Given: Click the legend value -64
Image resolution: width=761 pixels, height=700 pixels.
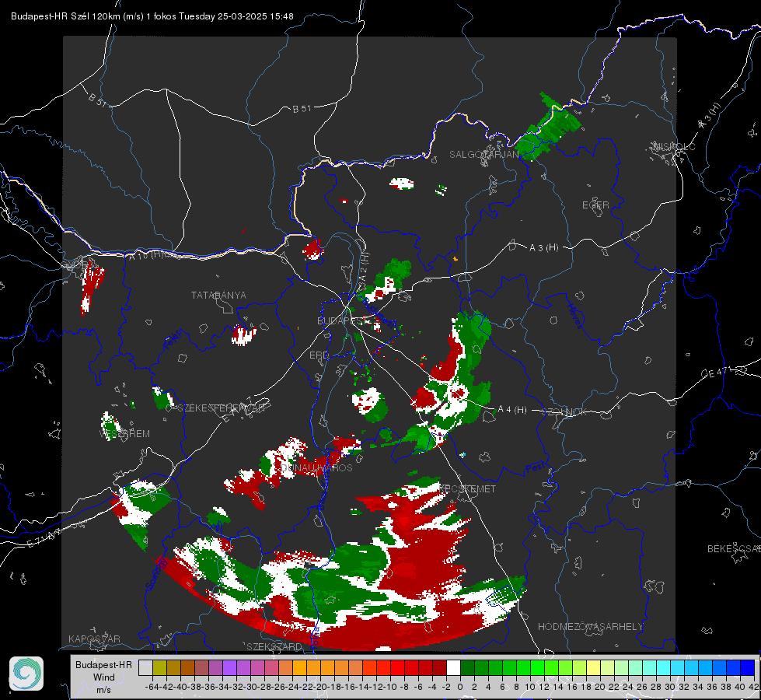Looking at the screenshot, I should click(x=152, y=687).
